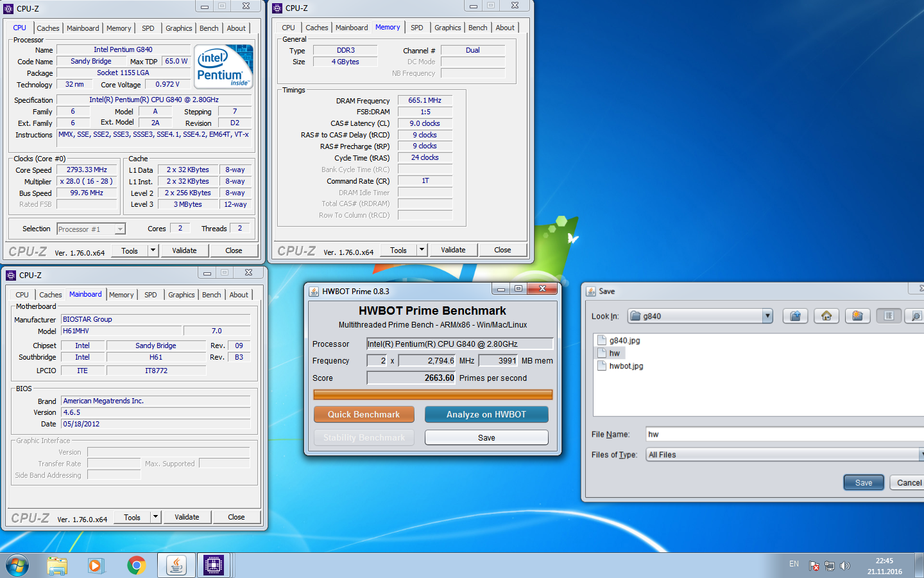Click the BIOSTAR Group manufacturer value
Image resolution: width=924 pixels, height=578 pixels.
coord(155,319)
